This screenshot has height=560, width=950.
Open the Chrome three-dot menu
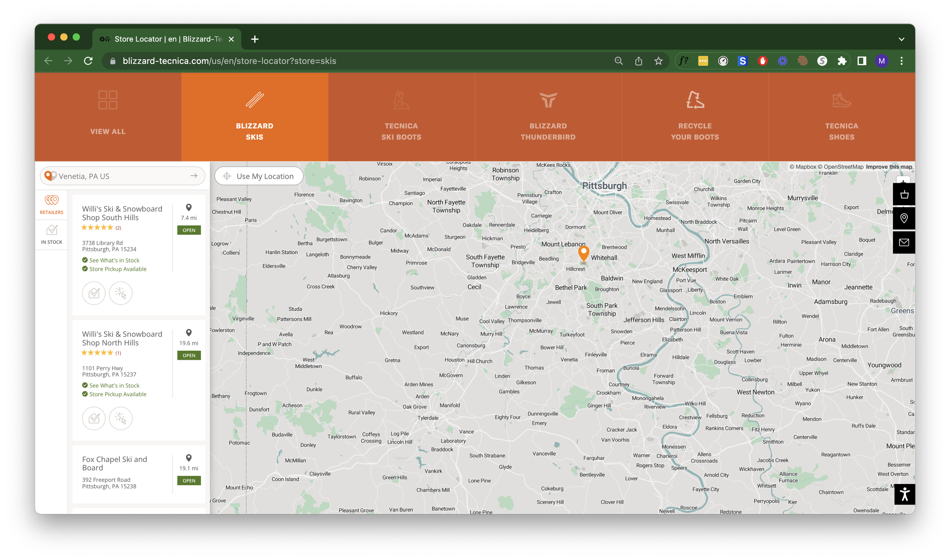tap(901, 61)
